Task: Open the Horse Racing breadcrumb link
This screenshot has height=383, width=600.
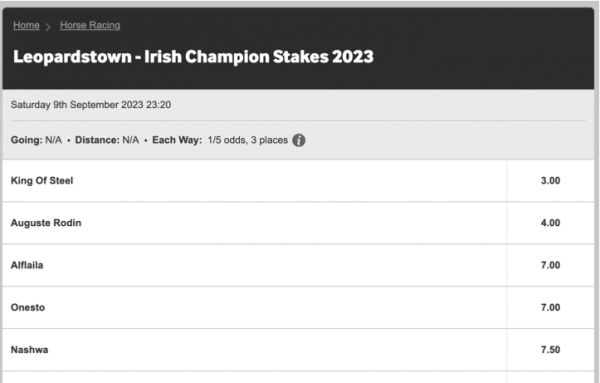Action: pos(90,25)
